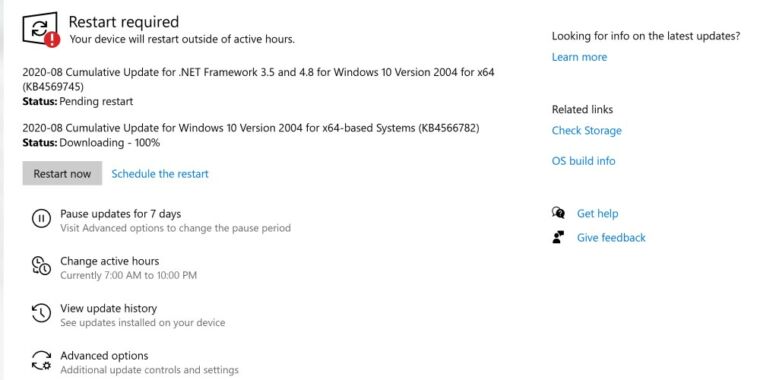The height and width of the screenshot is (380, 760).
Task: Click the KB4566782 cumulative update entry
Action: (251, 135)
